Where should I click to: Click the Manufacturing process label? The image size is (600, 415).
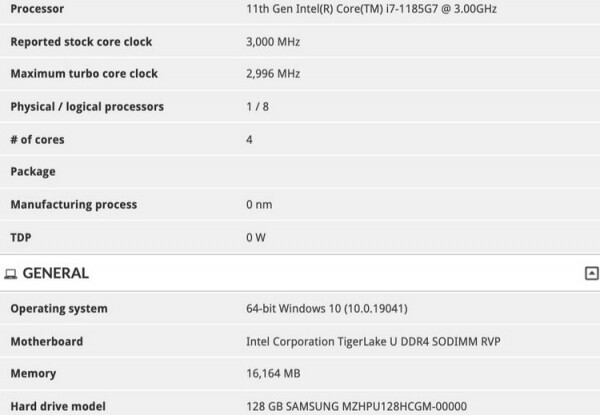point(73,204)
